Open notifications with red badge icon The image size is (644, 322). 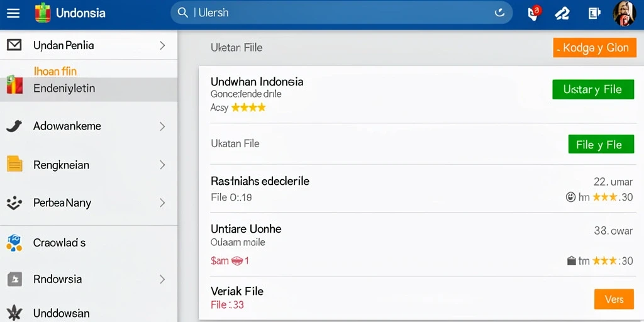(534, 13)
